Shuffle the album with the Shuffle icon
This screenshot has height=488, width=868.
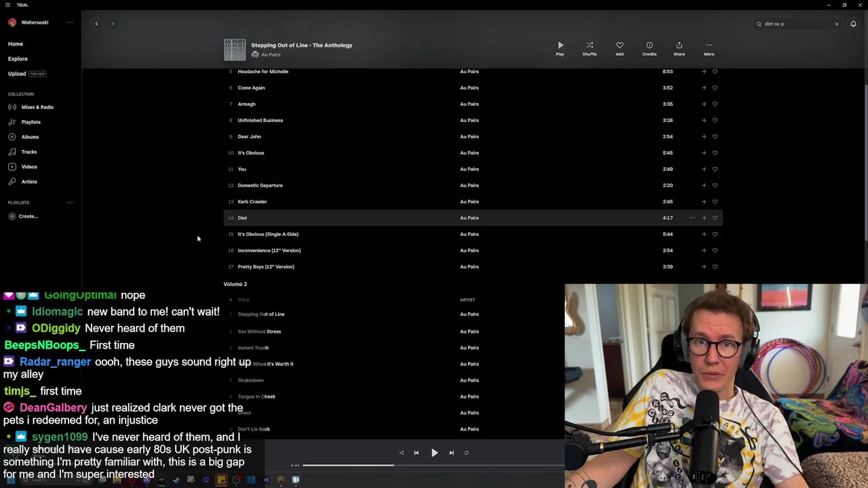pos(589,48)
